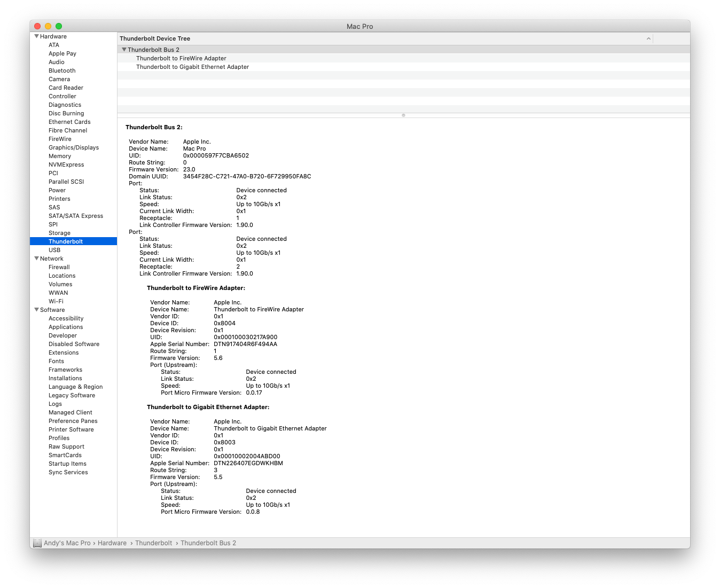Select Thunderbolt to FireWire Adapter row

pyautogui.click(x=404, y=58)
